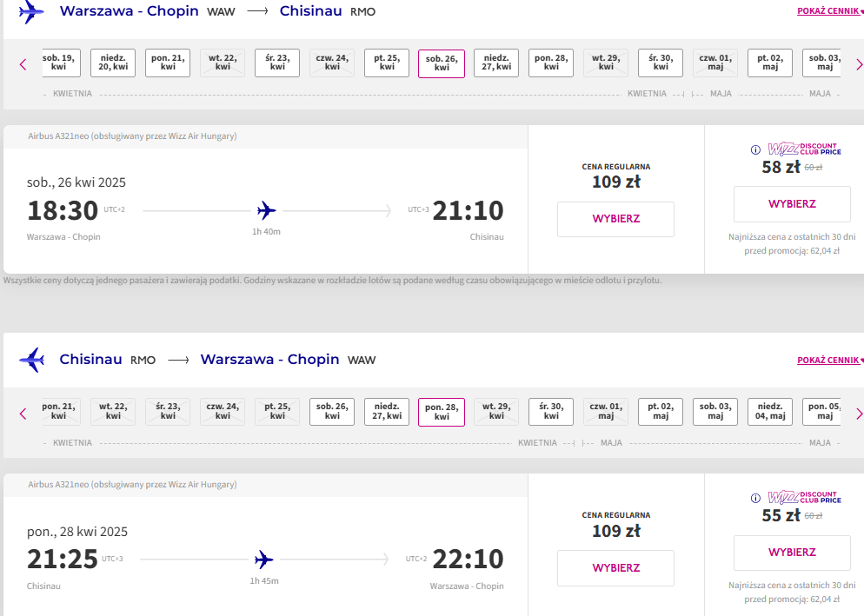864x616 pixels.
Task: Click the return flight airplane icon at Chisinau header
Action: click(x=31, y=360)
